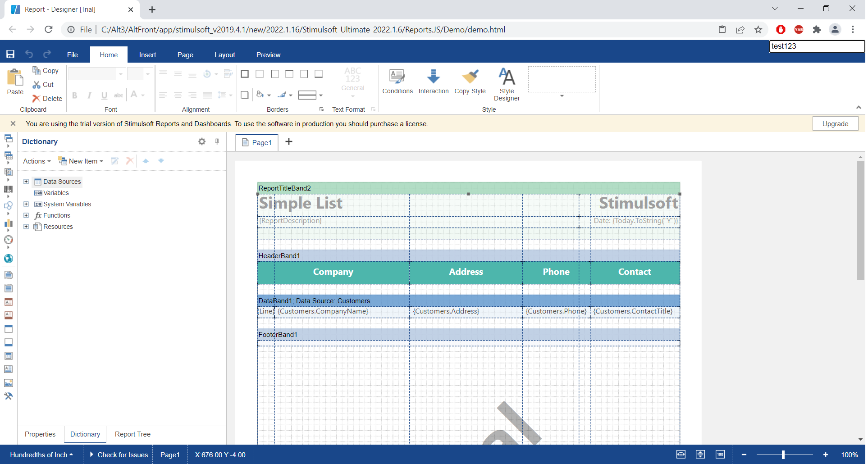The image size is (868, 464).
Task: Open the Conditions editor
Action: (397, 82)
